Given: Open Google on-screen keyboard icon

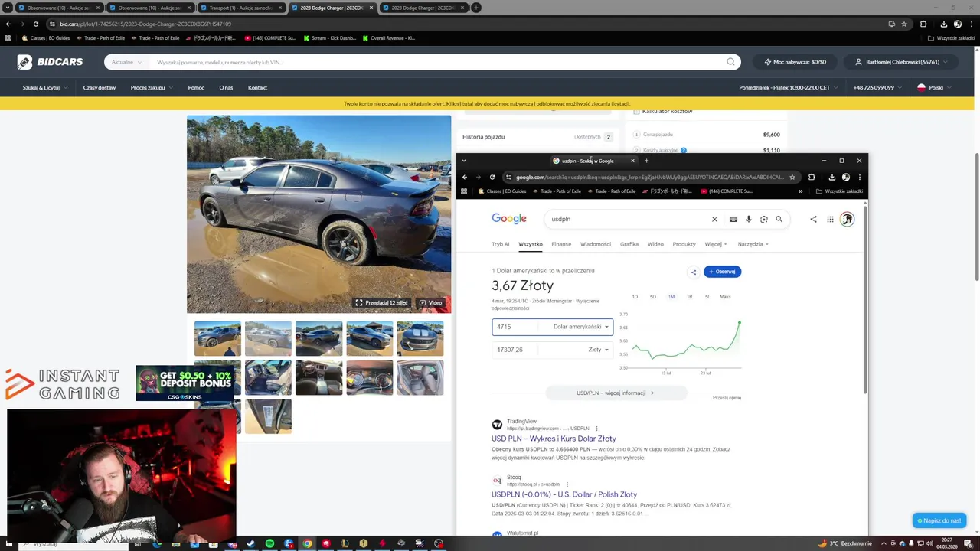Looking at the screenshot, I should (733, 219).
